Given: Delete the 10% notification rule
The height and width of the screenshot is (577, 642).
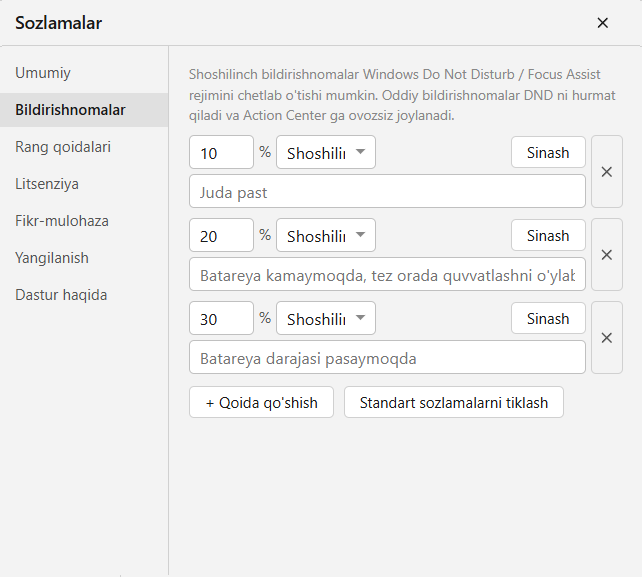Looking at the screenshot, I should coord(607,172).
